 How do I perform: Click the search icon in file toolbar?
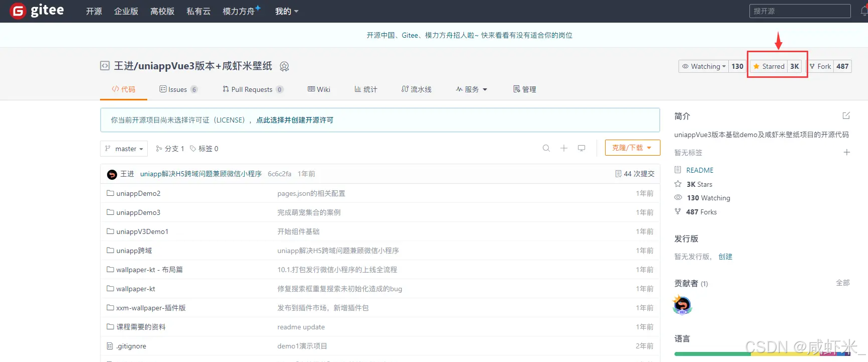546,148
